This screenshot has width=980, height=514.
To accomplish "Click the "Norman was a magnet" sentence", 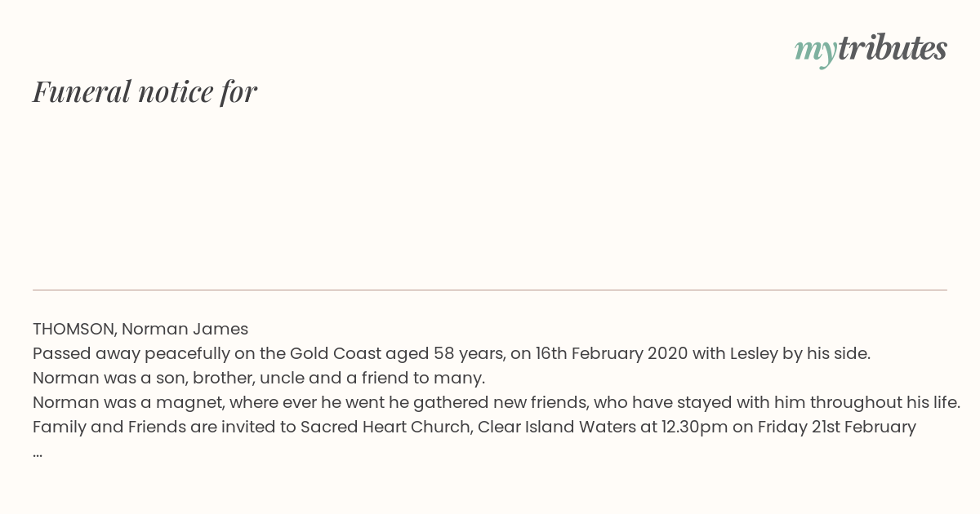I will pos(497,402).
